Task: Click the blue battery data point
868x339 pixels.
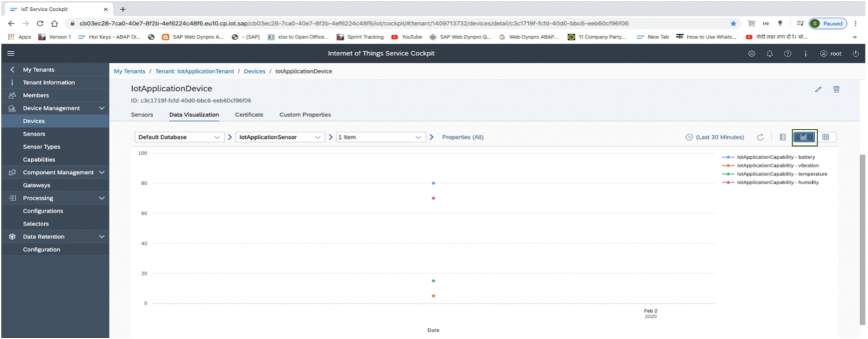Action: click(x=433, y=183)
